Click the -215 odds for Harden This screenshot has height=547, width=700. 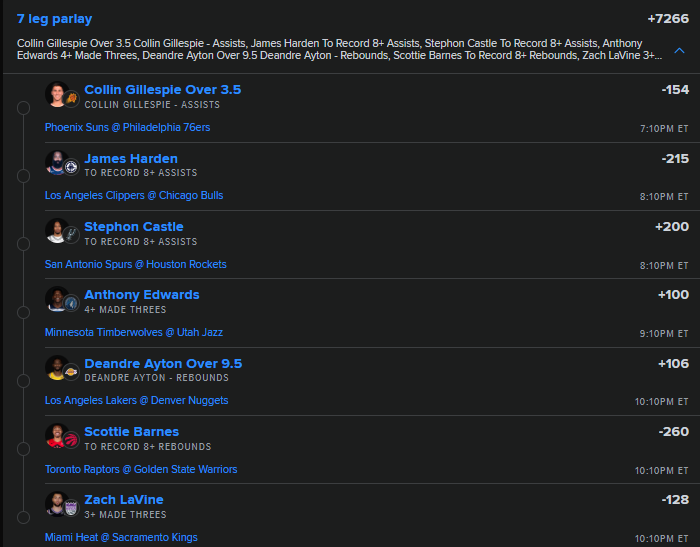tap(675, 159)
